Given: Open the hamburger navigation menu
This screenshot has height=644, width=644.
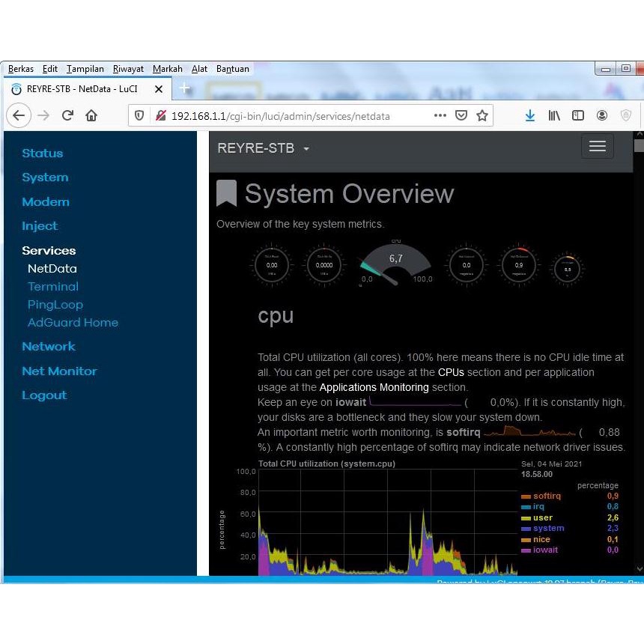Looking at the screenshot, I should coord(597,147).
